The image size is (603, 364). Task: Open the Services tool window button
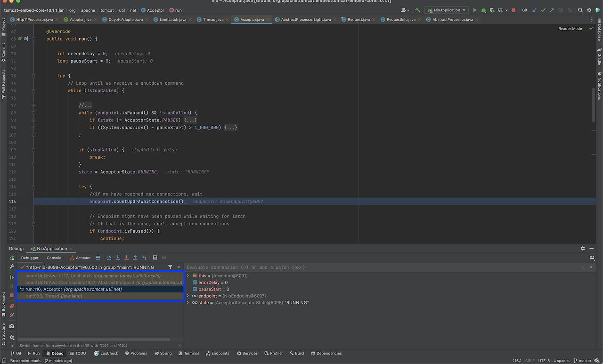click(247, 353)
